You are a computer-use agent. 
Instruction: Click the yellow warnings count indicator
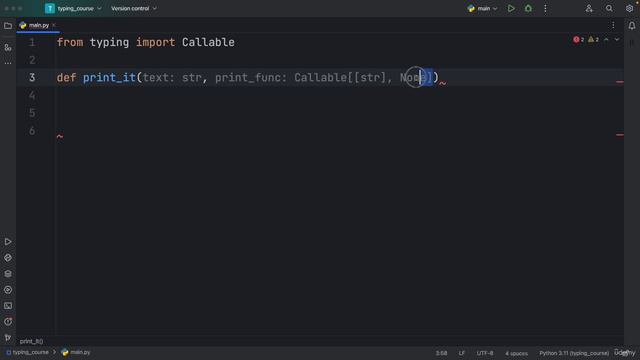coord(593,40)
